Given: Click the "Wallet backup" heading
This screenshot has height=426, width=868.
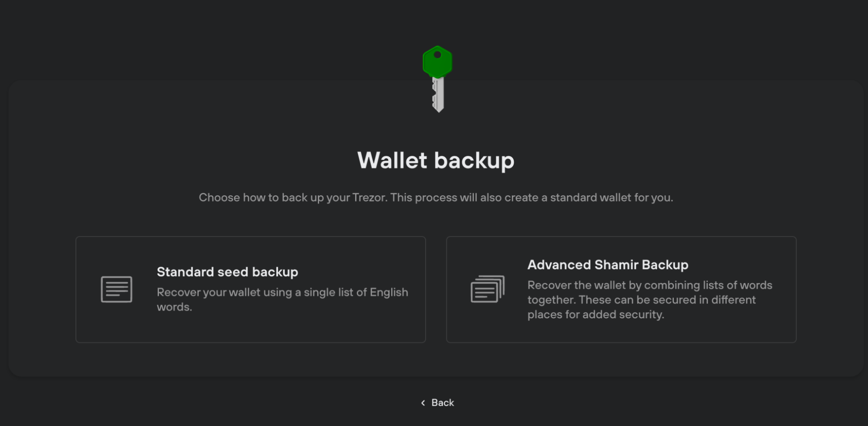Looking at the screenshot, I should 436,161.
